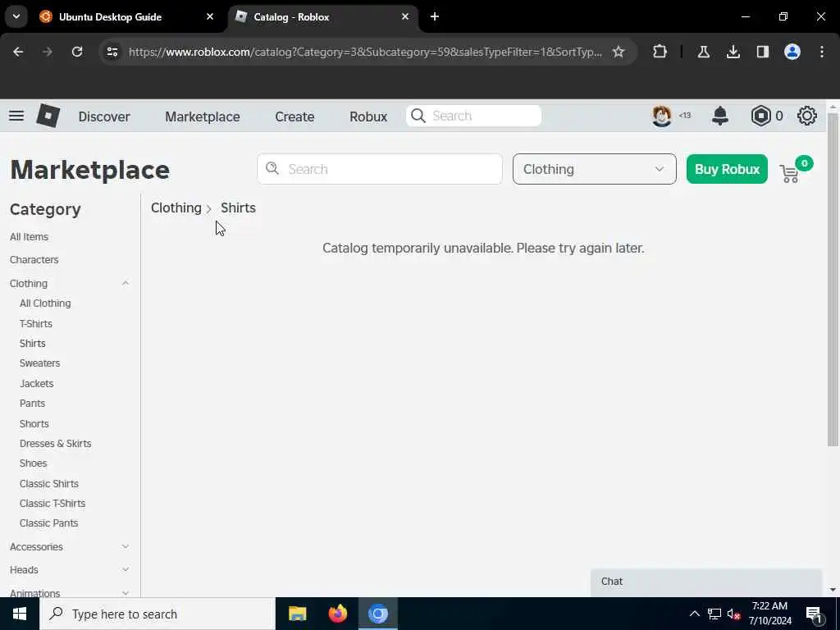Click Shirts in the breadcrumb
Image resolution: width=840 pixels, height=630 pixels.
pos(239,208)
